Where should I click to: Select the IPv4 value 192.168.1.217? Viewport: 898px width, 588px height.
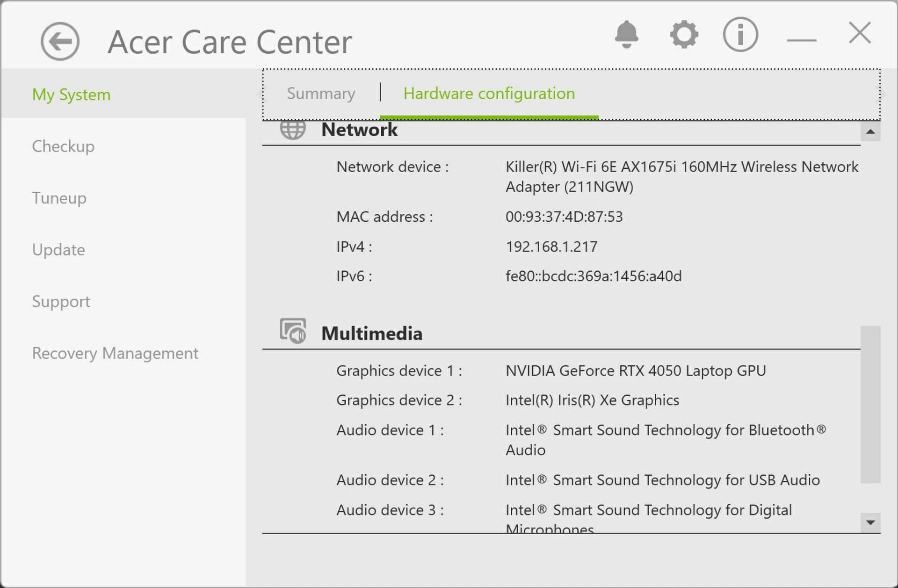[551, 247]
